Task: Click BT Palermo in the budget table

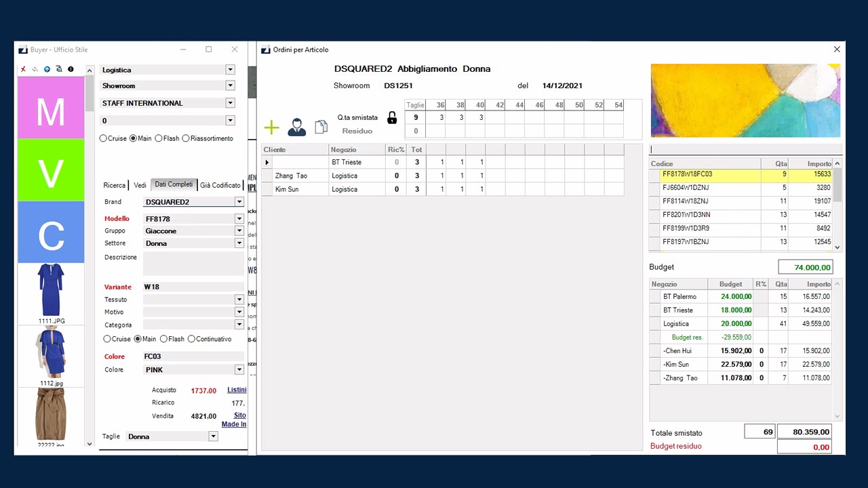Action: point(679,296)
